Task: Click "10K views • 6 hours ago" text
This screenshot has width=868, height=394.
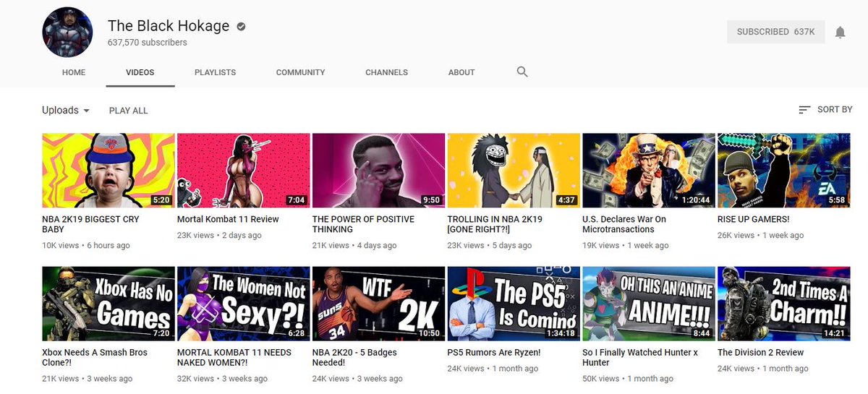Action: [x=86, y=246]
